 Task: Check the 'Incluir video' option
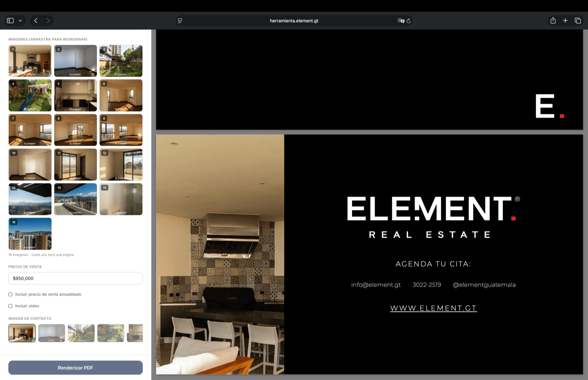(x=10, y=305)
